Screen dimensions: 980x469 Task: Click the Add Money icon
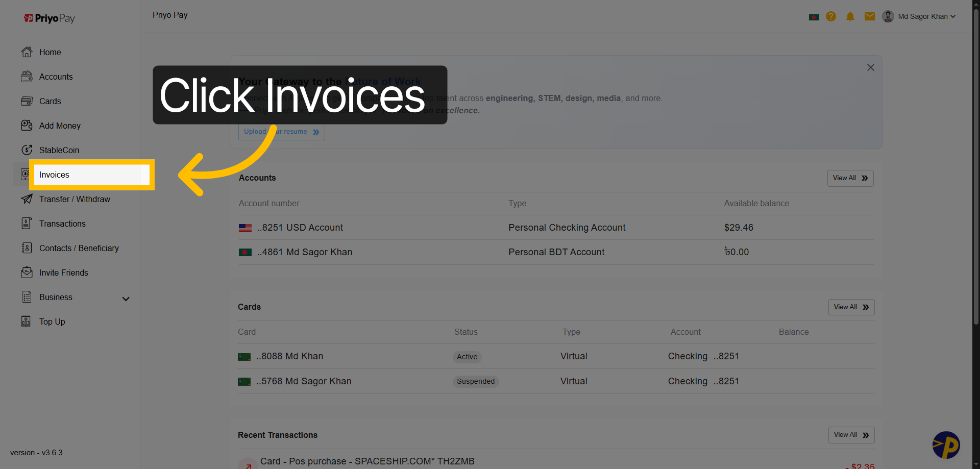(27, 126)
